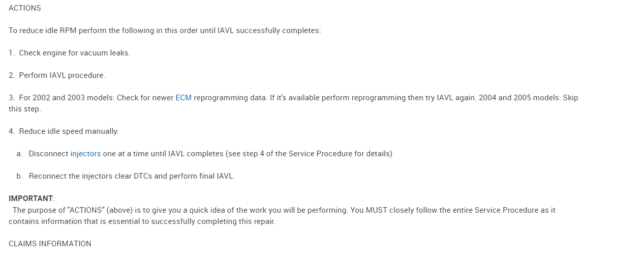This screenshot has height=257, width=644.
Task: Click the CLAIMS INFORMATION heading
Action: [x=50, y=244]
